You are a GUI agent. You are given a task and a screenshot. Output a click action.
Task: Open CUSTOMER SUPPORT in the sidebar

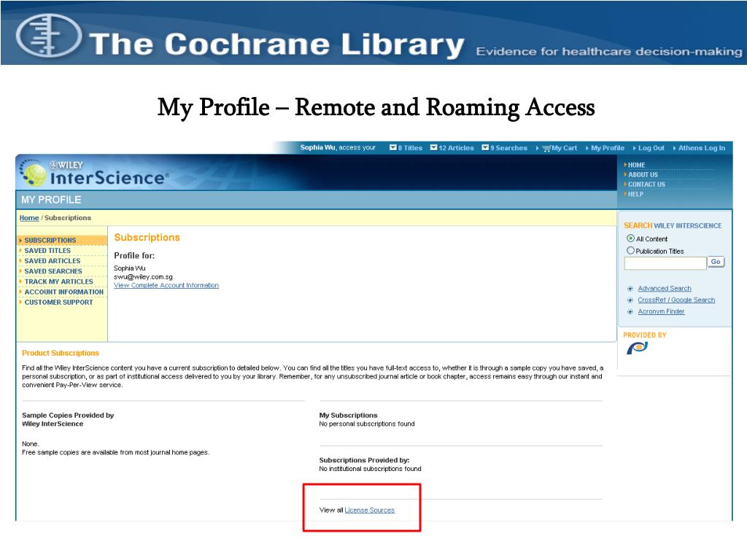pyautogui.click(x=58, y=303)
